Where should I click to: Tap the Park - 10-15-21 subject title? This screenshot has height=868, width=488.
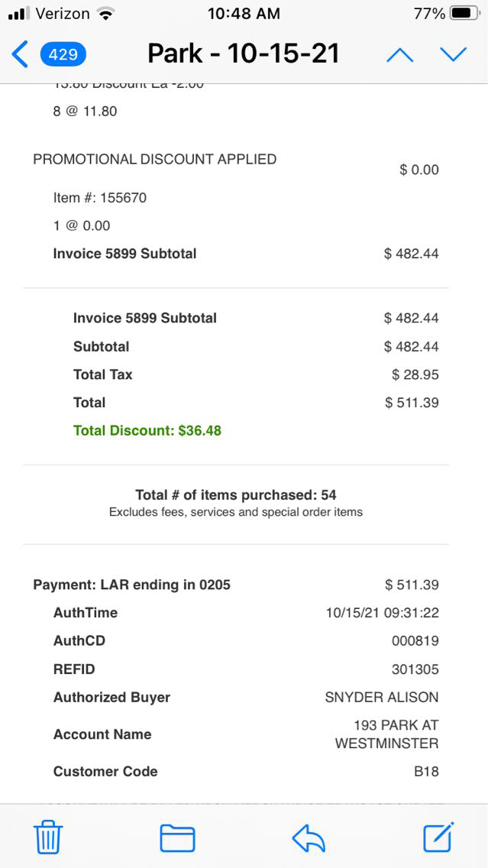coord(244,53)
